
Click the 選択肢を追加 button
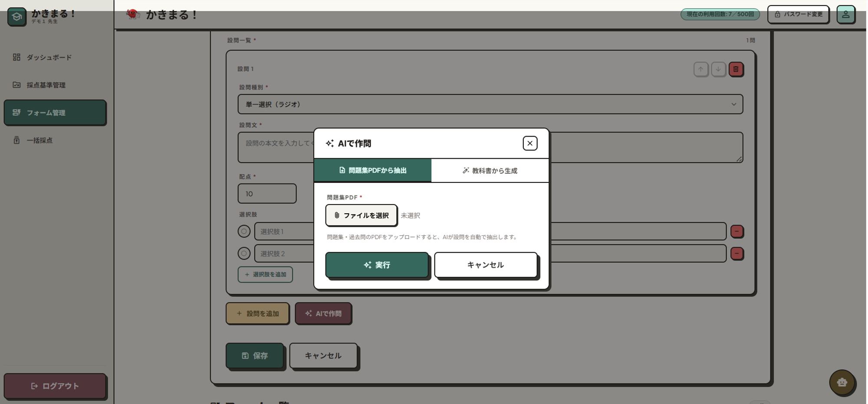(x=265, y=274)
